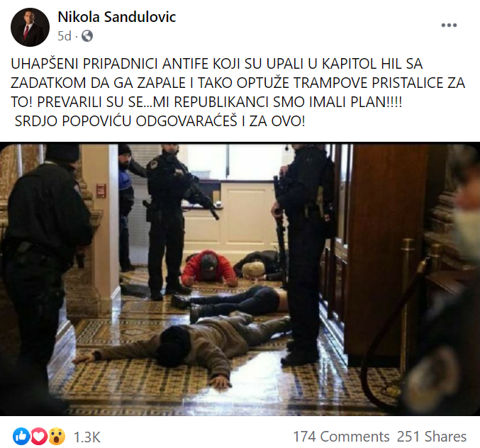View the 1.3K reactions list
Screen dimensions: 480x448
click(x=87, y=437)
